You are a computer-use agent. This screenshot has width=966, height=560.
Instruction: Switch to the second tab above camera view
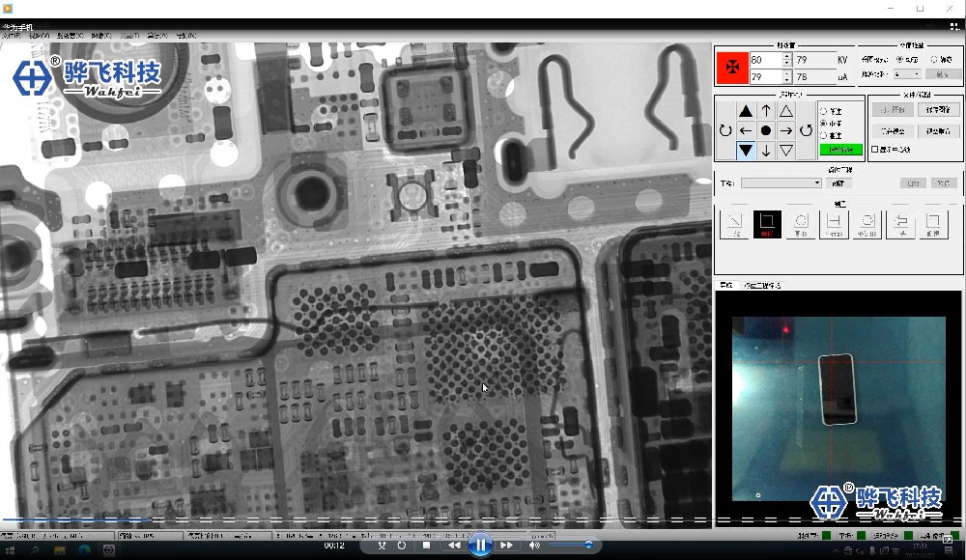(762, 286)
